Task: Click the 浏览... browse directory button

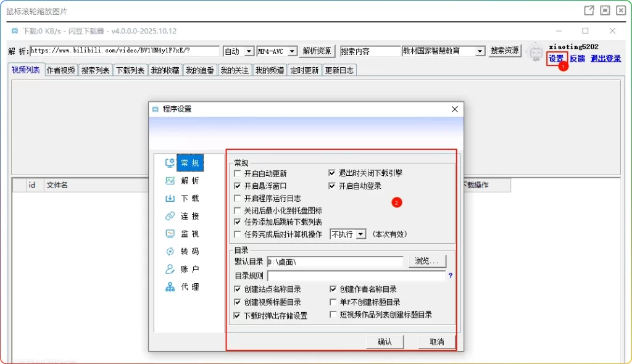Action: tap(427, 261)
